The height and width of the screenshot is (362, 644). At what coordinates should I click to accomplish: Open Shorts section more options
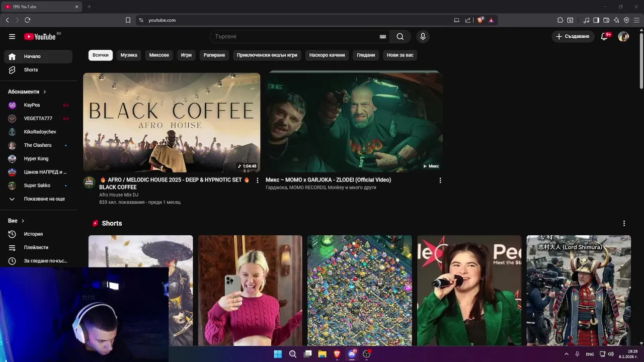click(x=624, y=223)
